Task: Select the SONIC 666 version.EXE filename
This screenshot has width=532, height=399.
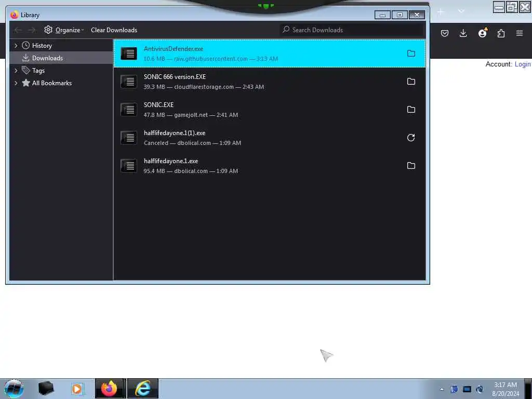Action: (175, 77)
